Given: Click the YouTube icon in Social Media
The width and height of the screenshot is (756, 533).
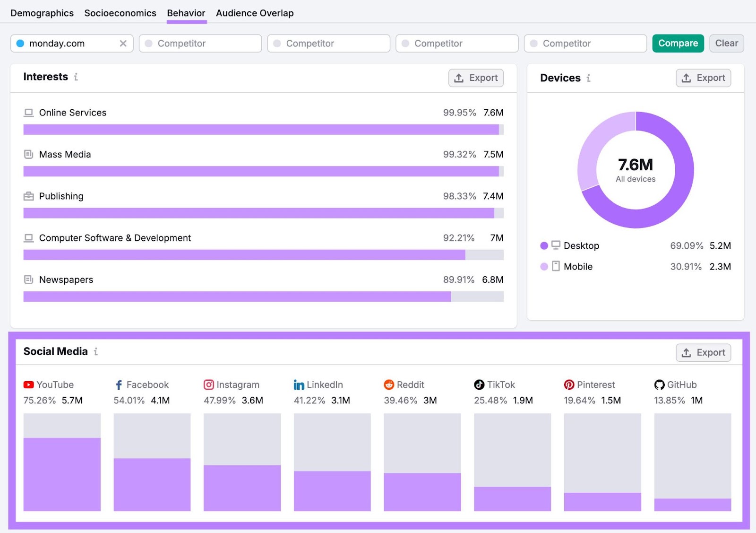Looking at the screenshot, I should click(x=28, y=384).
